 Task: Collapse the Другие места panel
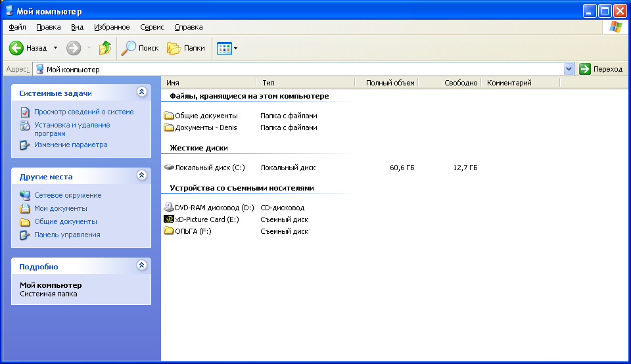pos(141,176)
